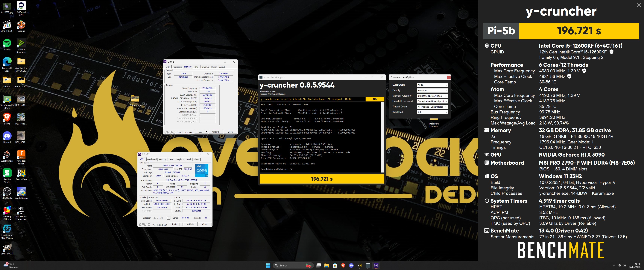Open Bambu Studio desktop icon
The width and height of the screenshot is (644, 270).
[x=7, y=176]
